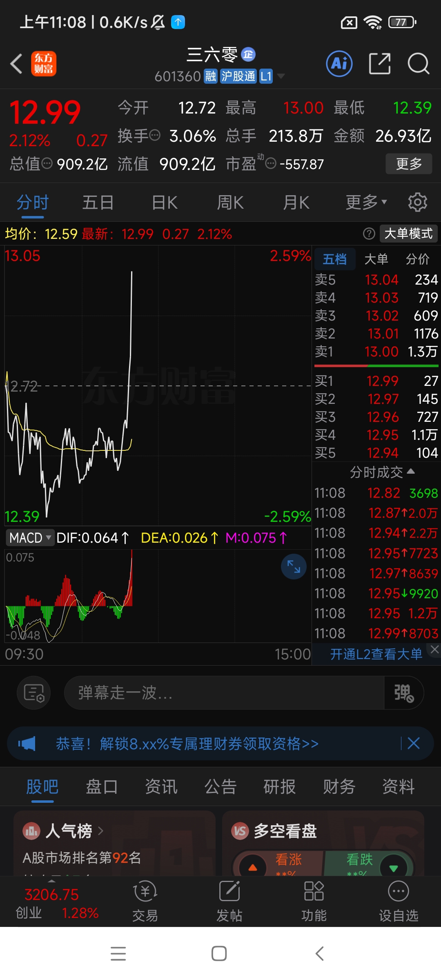Expand the stock title dropdown arrow
This screenshot has width=441, height=980.
coord(281,76)
